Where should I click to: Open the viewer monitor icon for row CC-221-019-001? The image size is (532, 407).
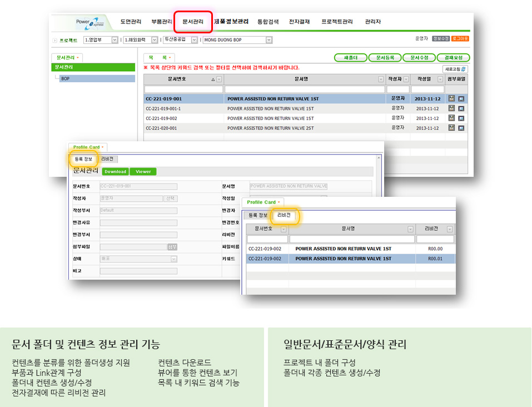coord(461,98)
